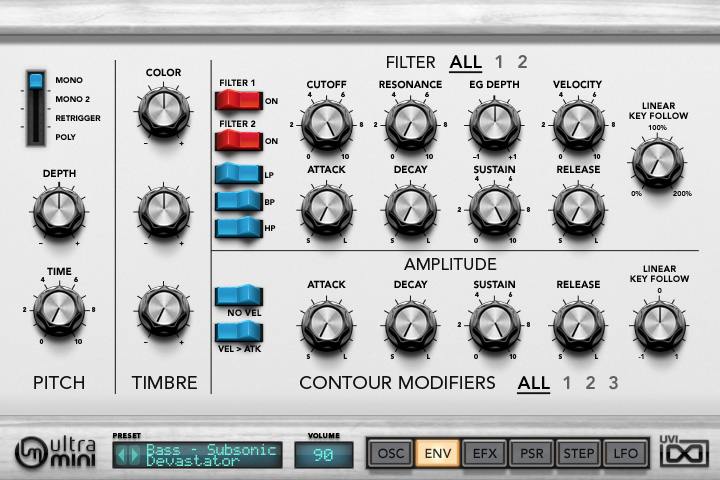Click the amplitude SUSTAIN knob
The height and width of the screenshot is (480, 720).
coord(495,324)
